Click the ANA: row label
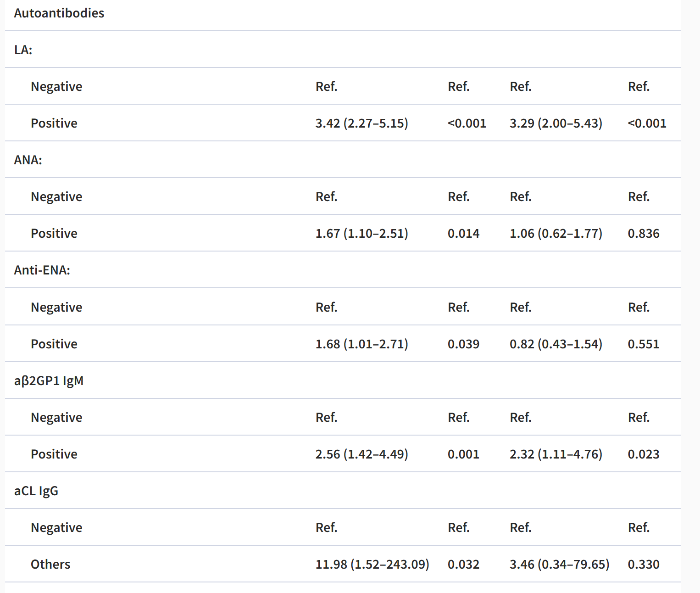The height and width of the screenshot is (593, 700). click(x=28, y=160)
